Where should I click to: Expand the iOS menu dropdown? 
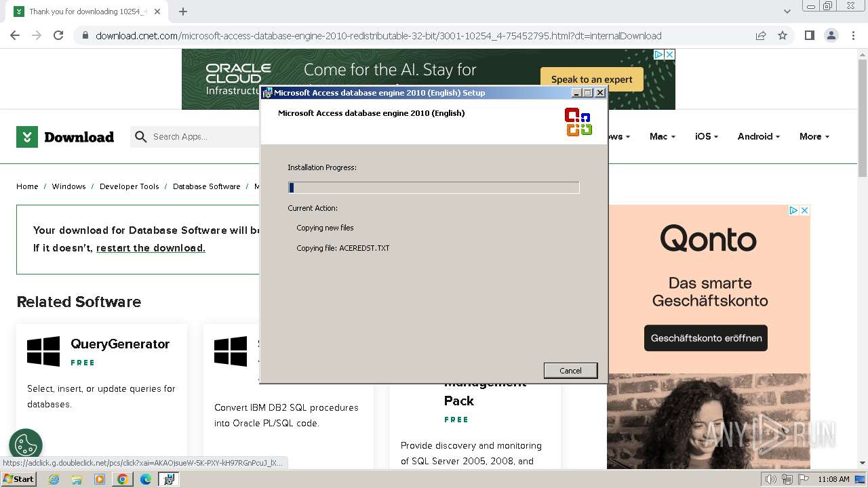click(706, 137)
